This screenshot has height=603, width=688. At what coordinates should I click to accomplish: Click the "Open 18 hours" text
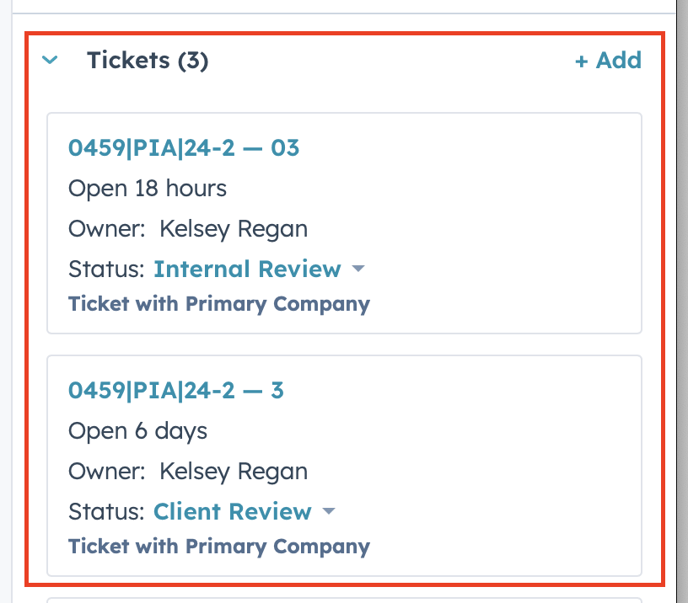pyautogui.click(x=147, y=188)
